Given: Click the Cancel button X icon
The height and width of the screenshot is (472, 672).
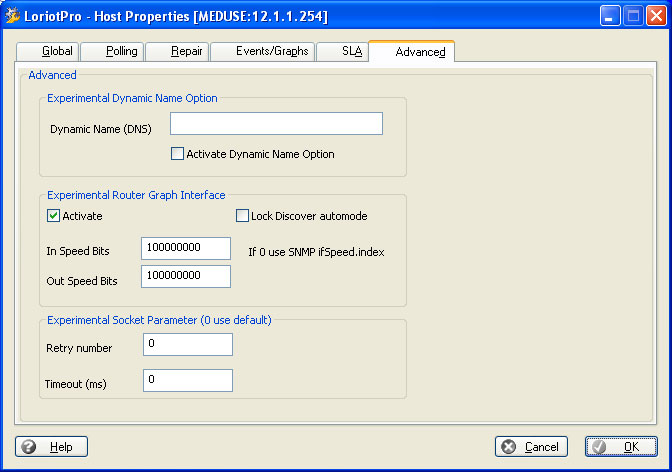Looking at the screenshot, I should coord(510,447).
